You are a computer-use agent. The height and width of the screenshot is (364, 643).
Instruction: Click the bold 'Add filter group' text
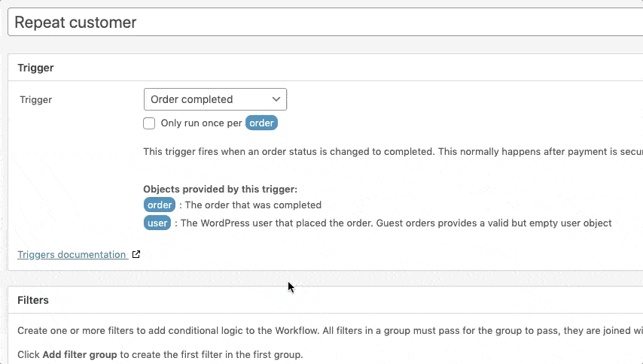(80, 354)
